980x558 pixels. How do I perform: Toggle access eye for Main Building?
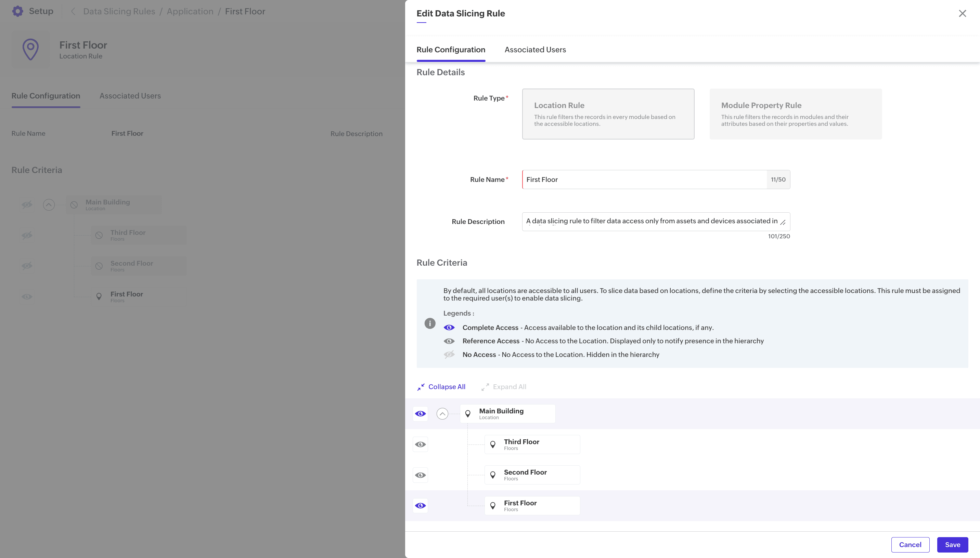tap(420, 414)
